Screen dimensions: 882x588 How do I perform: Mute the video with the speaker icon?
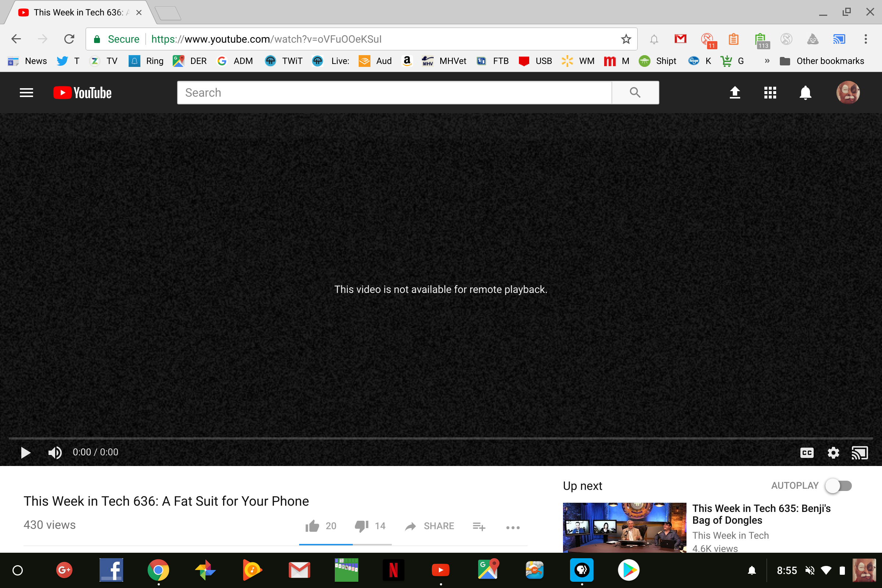click(x=55, y=453)
